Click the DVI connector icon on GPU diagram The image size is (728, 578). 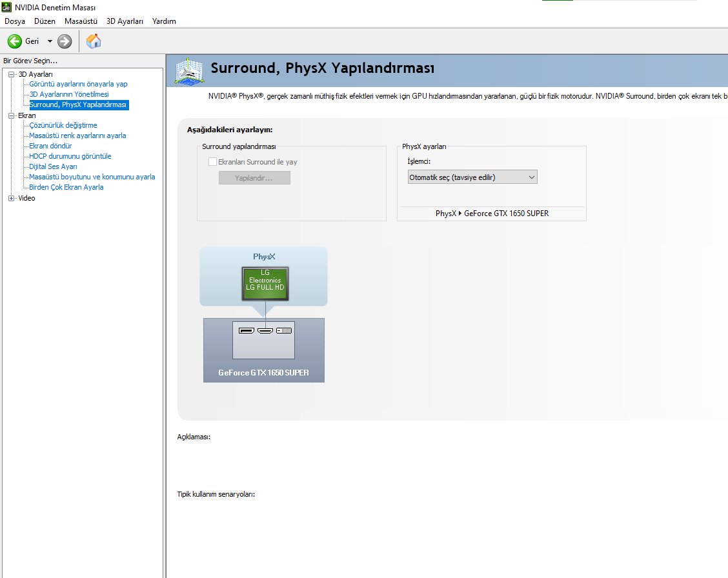(284, 331)
